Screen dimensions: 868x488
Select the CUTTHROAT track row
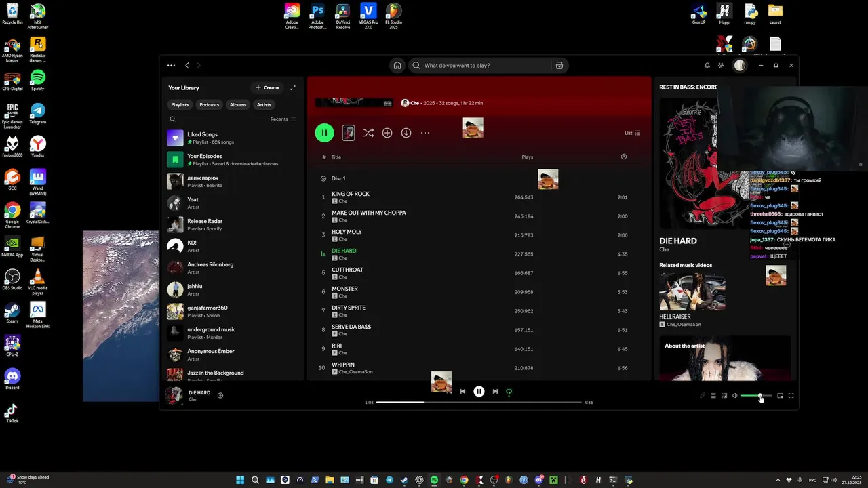(477, 273)
